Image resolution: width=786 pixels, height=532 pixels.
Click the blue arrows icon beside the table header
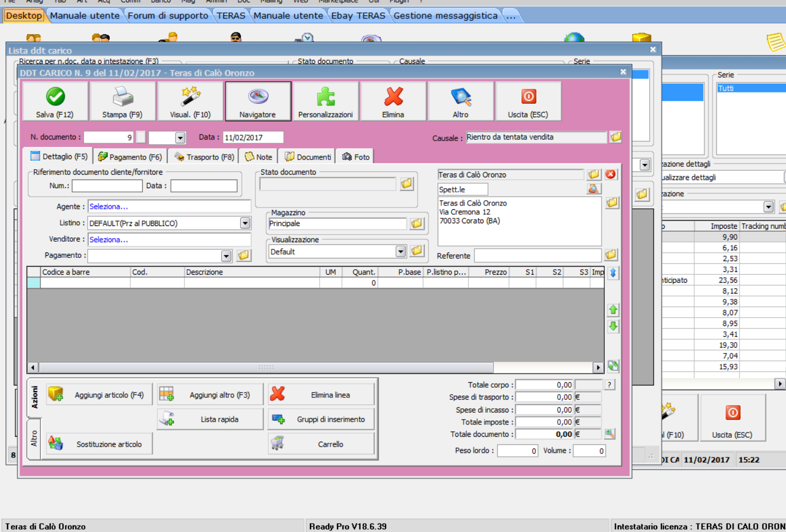613,273
